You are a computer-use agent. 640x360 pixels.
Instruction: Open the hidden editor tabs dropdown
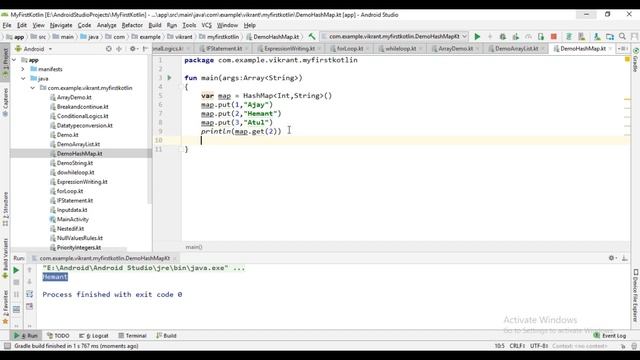(623, 49)
